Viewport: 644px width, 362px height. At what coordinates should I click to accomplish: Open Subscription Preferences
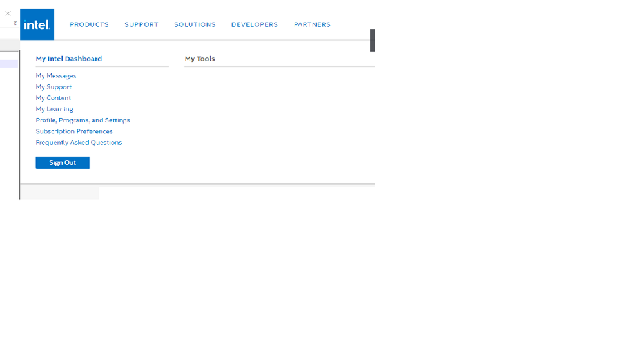[x=74, y=131]
